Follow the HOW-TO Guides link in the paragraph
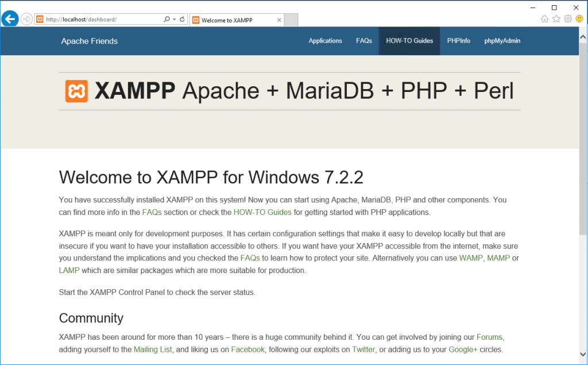 262,212
